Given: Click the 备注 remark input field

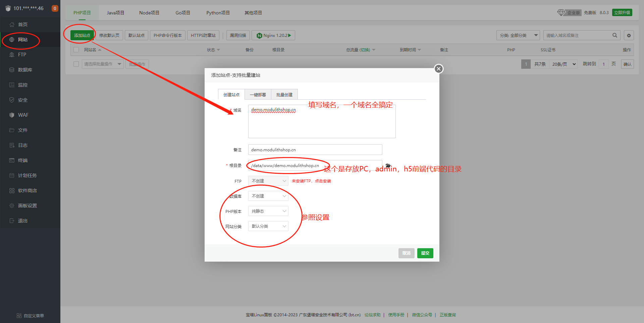Looking at the screenshot, I should (x=315, y=150).
